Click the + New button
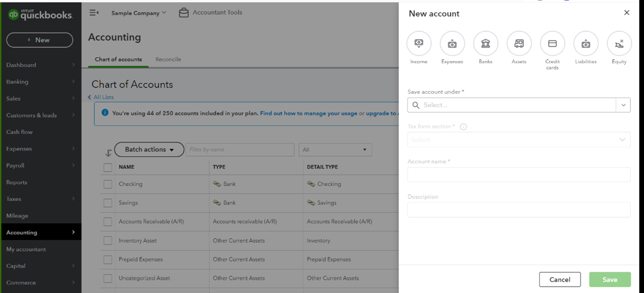This screenshot has height=293, width=644. 40,40
